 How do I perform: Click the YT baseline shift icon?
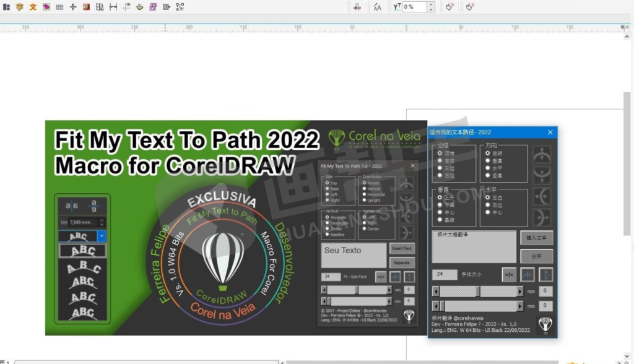coord(397,7)
